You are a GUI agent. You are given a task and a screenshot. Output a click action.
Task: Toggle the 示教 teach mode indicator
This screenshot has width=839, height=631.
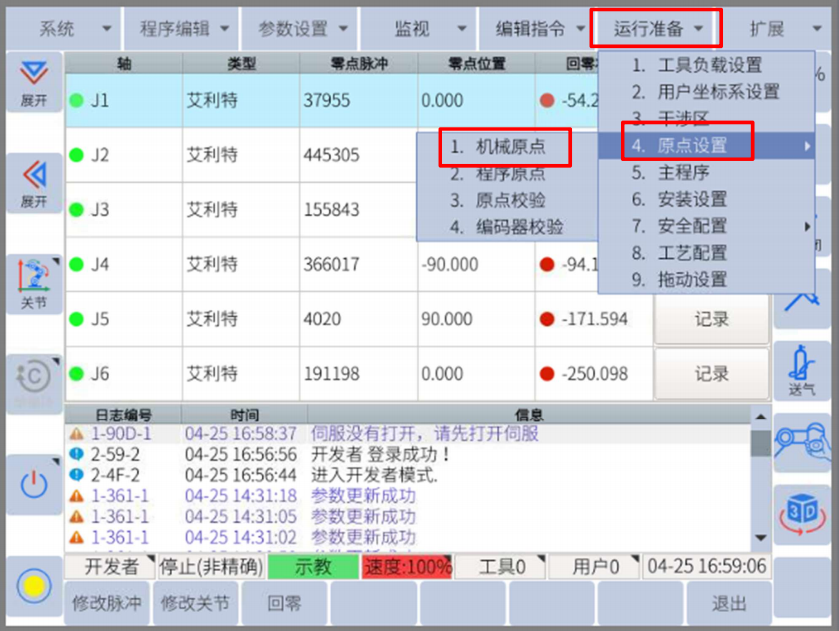pos(313,567)
